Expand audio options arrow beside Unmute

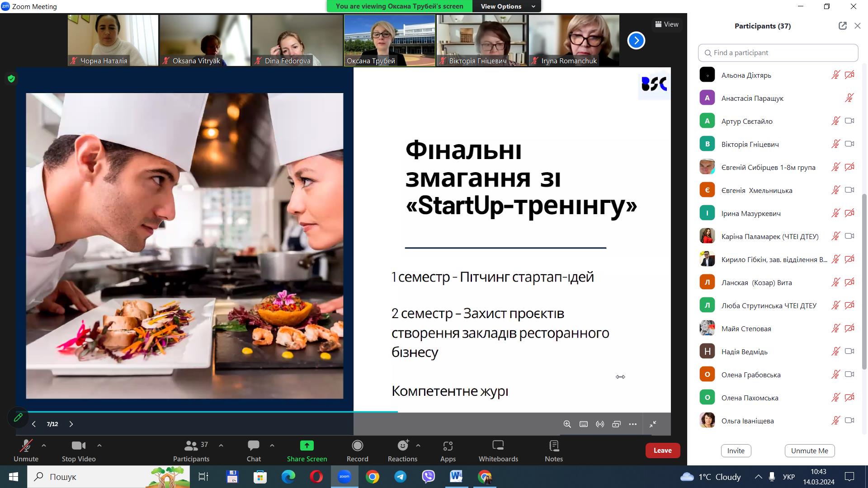point(44,445)
